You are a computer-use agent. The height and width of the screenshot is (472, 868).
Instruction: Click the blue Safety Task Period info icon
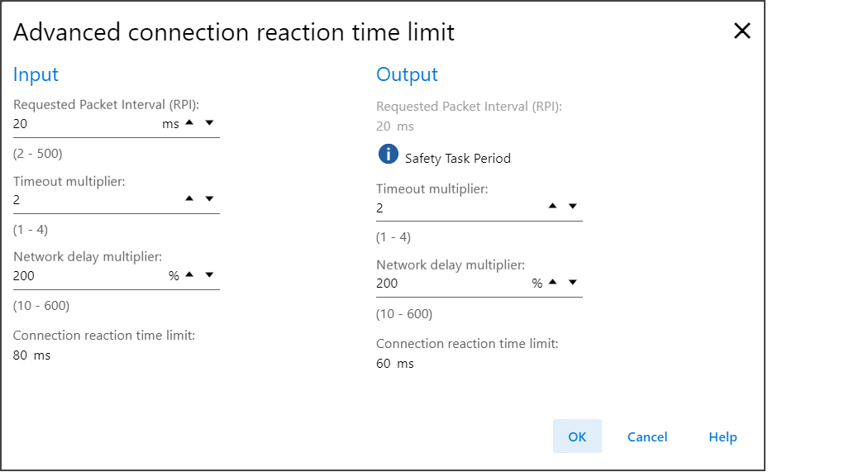[389, 155]
